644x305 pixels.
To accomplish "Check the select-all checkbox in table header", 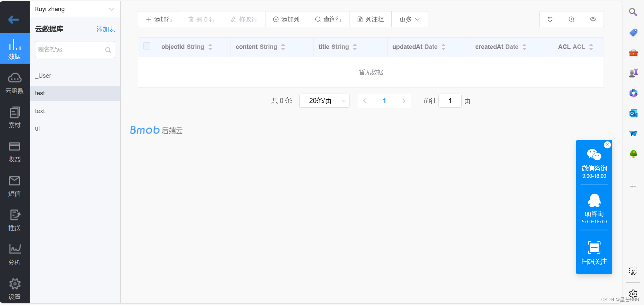I will click(x=147, y=46).
